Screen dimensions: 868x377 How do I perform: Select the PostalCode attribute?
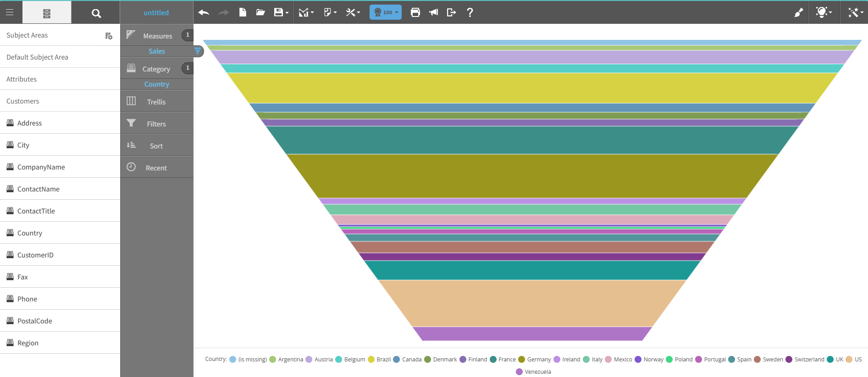(x=60, y=321)
